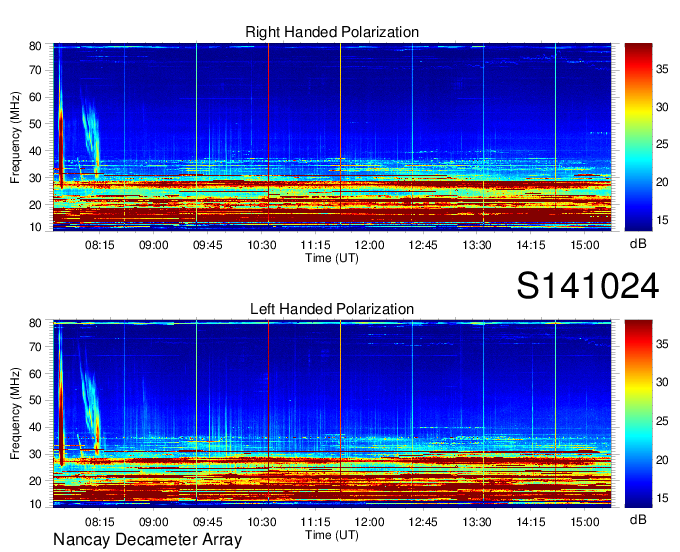Click the "12:00" tick on Left Handed time axis

click(x=369, y=522)
